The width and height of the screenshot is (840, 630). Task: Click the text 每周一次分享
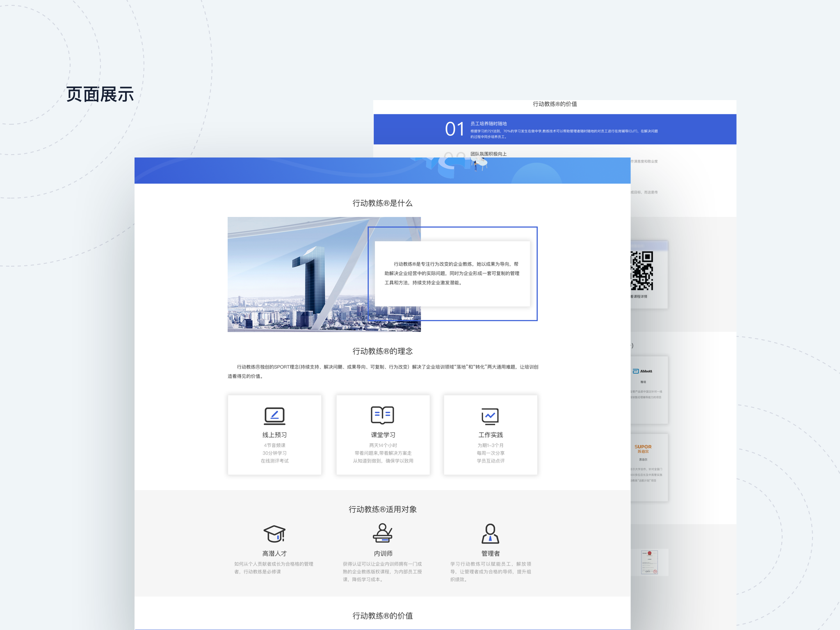[x=491, y=453]
